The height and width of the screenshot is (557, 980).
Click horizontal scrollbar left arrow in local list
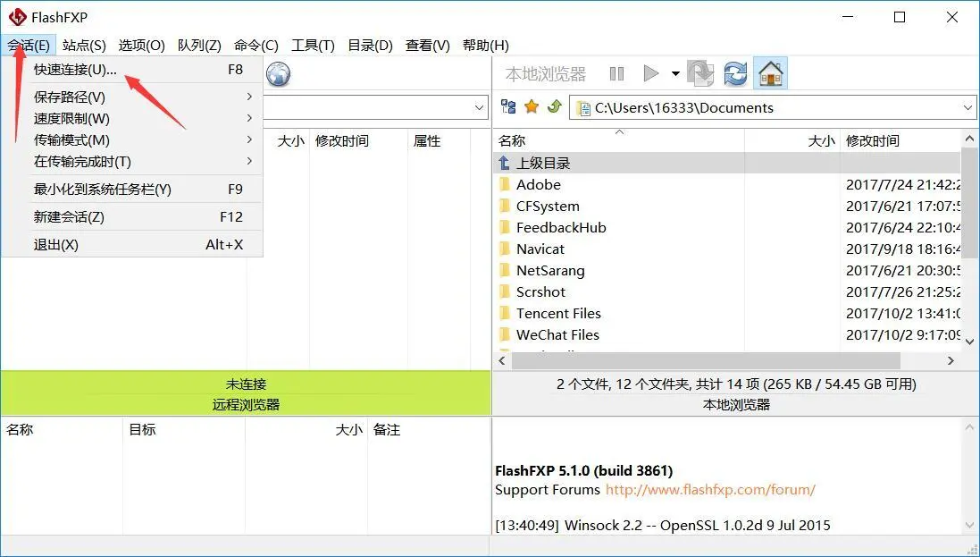[501, 360]
